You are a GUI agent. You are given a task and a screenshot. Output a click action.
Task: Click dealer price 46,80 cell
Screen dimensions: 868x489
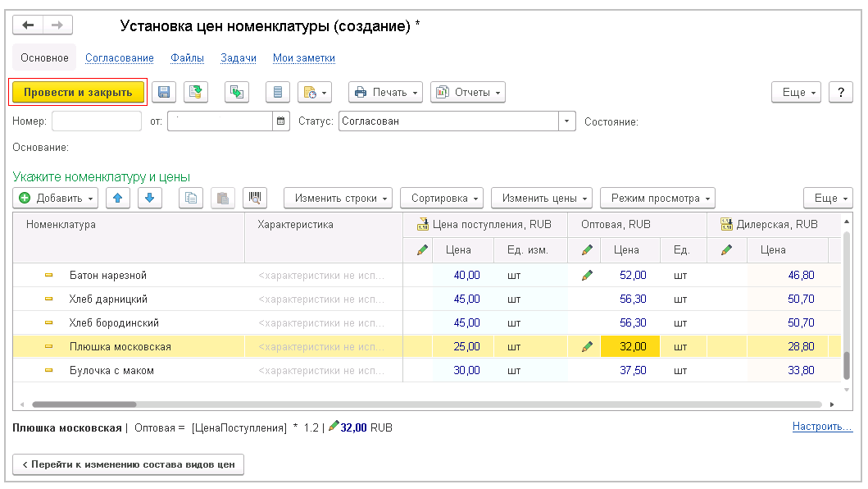click(x=787, y=275)
